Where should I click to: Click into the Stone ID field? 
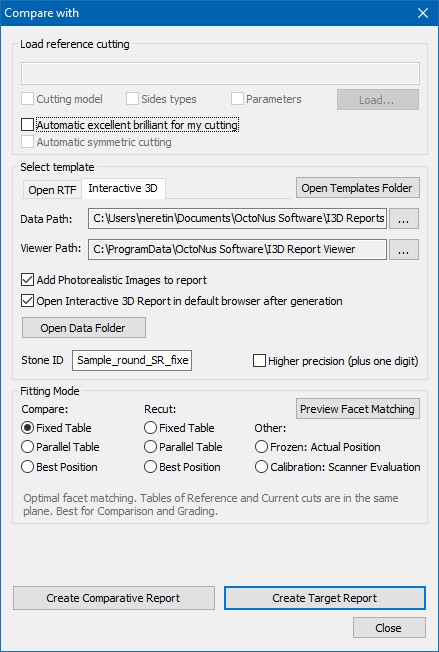click(132, 360)
